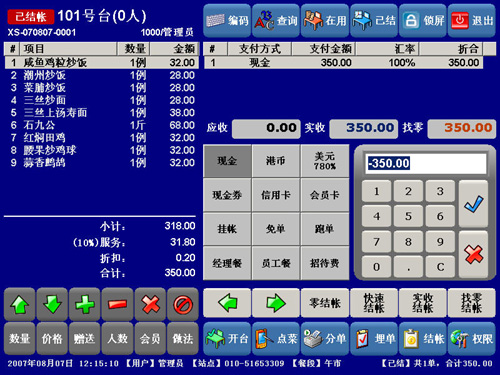The height and width of the screenshot is (375, 500).
Task: Open the 结帐 checkout module
Action: 423,339
